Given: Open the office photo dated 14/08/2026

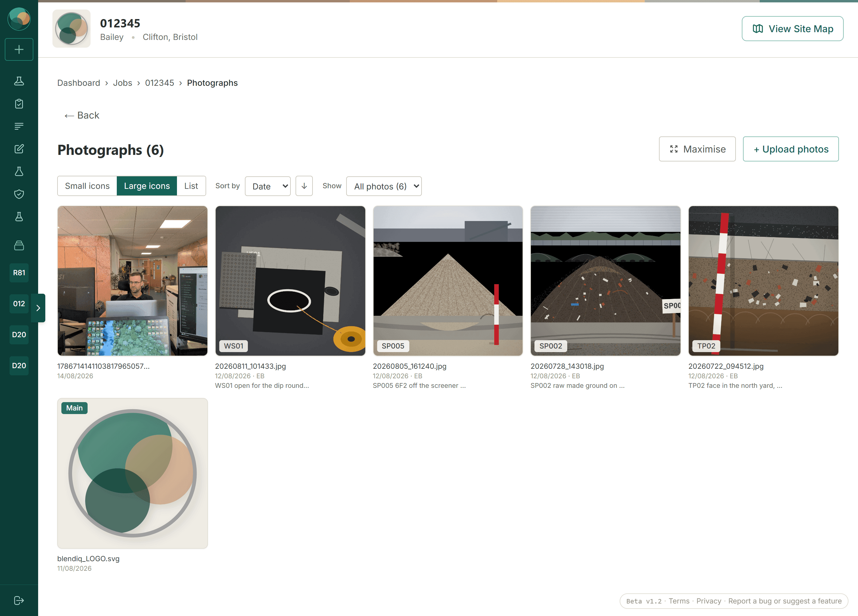Looking at the screenshot, I should point(132,281).
